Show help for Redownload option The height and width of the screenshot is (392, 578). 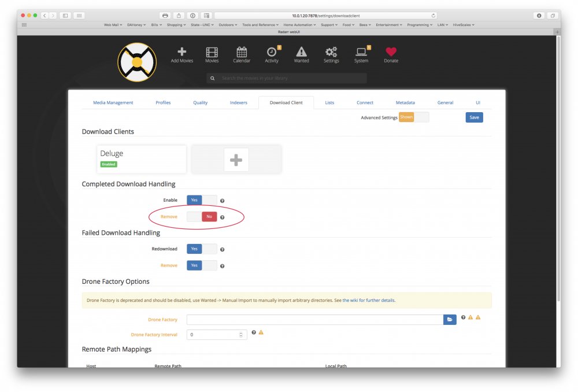click(223, 250)
